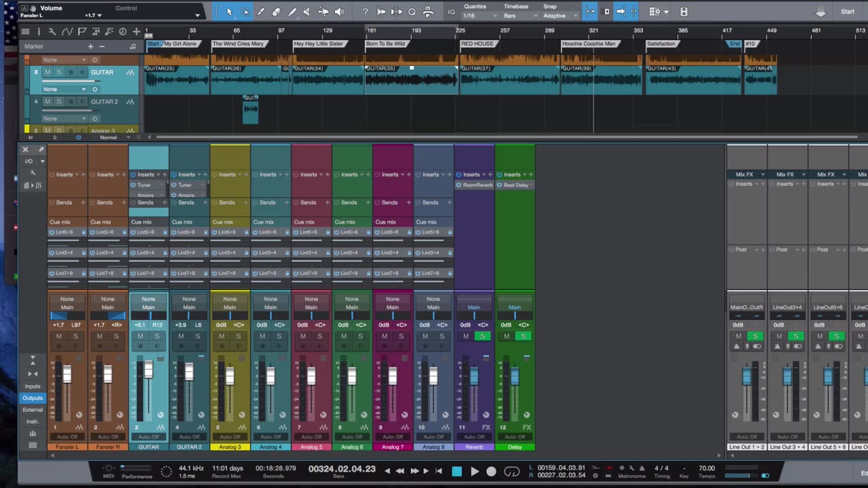Unsolo the Delay FX channel
The width and height of the screenshot is (868, 488).
coord(523,336)
